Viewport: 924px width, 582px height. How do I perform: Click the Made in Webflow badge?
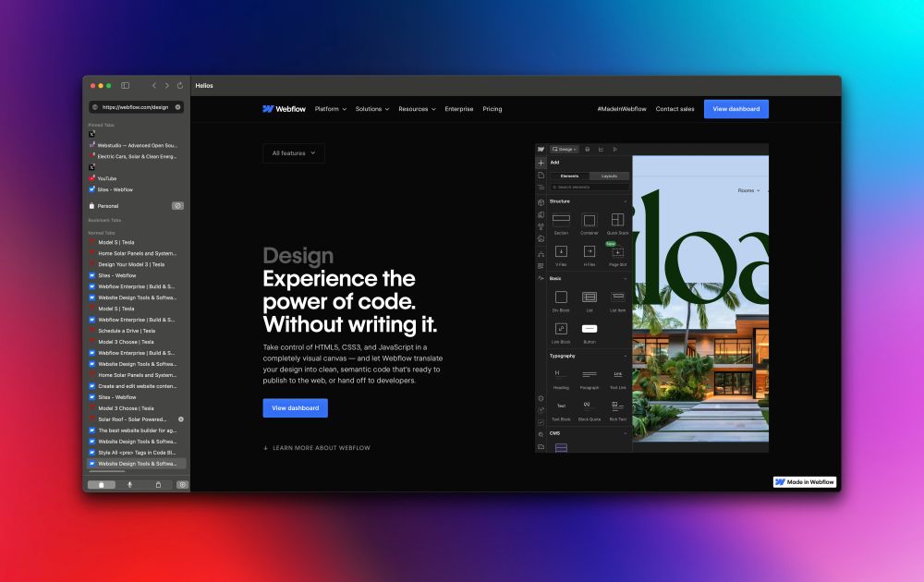pyautogui.click(x=805, y=482)
